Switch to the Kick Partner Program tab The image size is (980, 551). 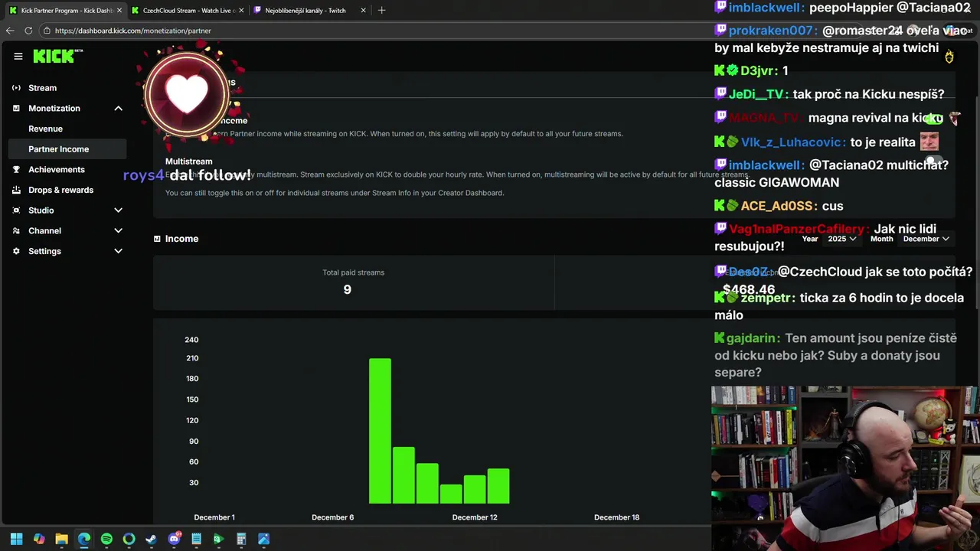click(66, 11)
